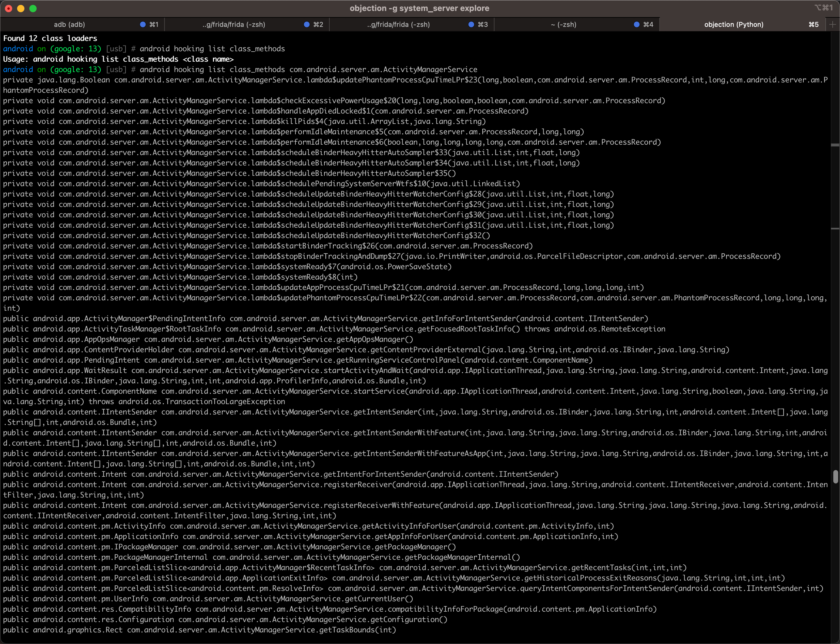Click the getCurrentUser() method line
Screen dimensions: 840x644
tap(208, 599)
